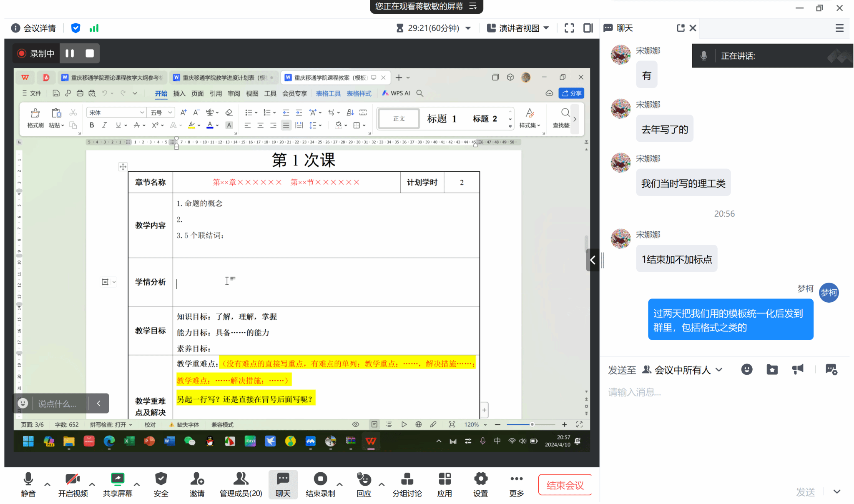Pause the recording in progress
This screenshot has width=854, height=504.
click(70, 53)
